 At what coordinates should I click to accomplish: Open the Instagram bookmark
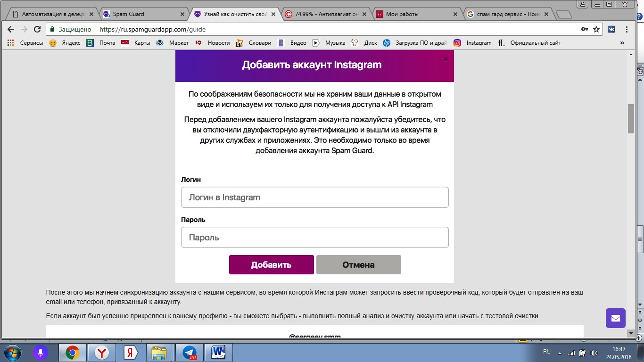[x=473, y=43]
